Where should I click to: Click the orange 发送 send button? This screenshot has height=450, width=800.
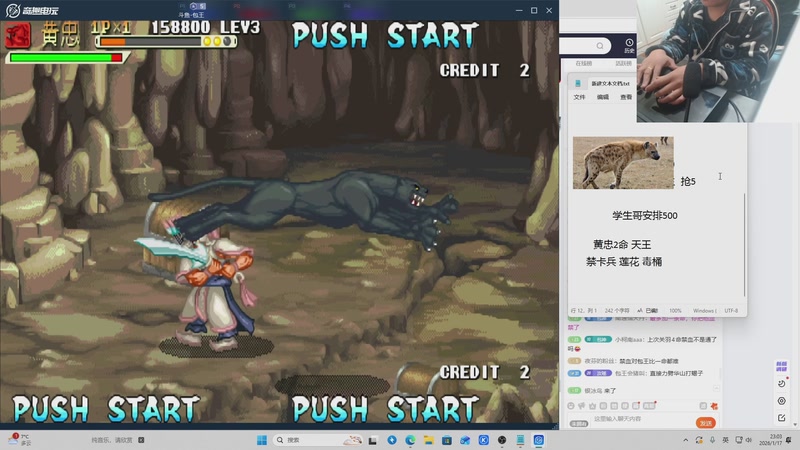tap(706, 423)
